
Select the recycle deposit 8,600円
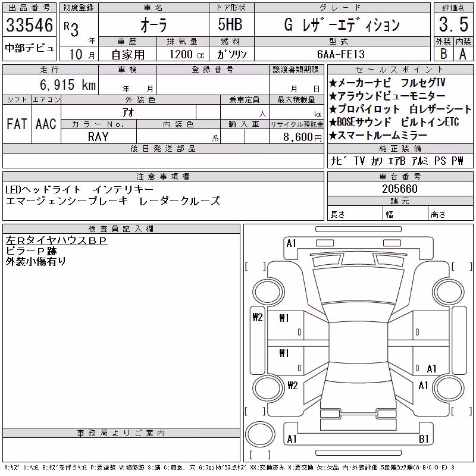[x=302, y=137]
